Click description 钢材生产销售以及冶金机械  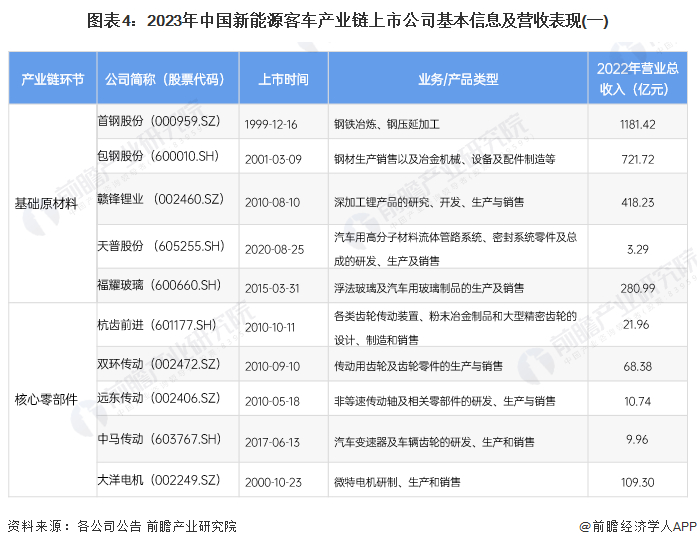[445, 159]
